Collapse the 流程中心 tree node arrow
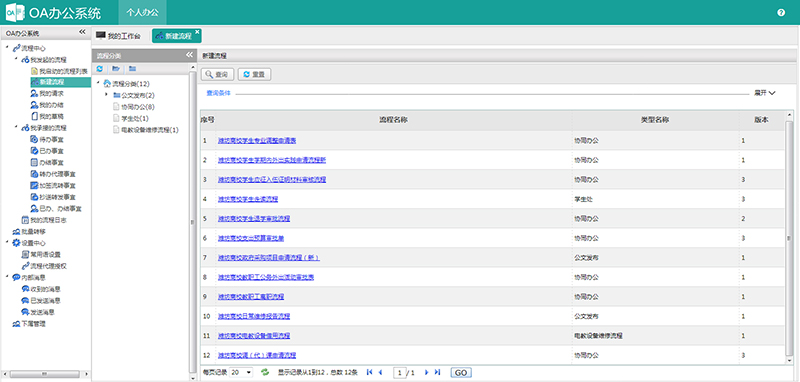The height and width of the screenshot is (382, 800). (x=7, y=48)
